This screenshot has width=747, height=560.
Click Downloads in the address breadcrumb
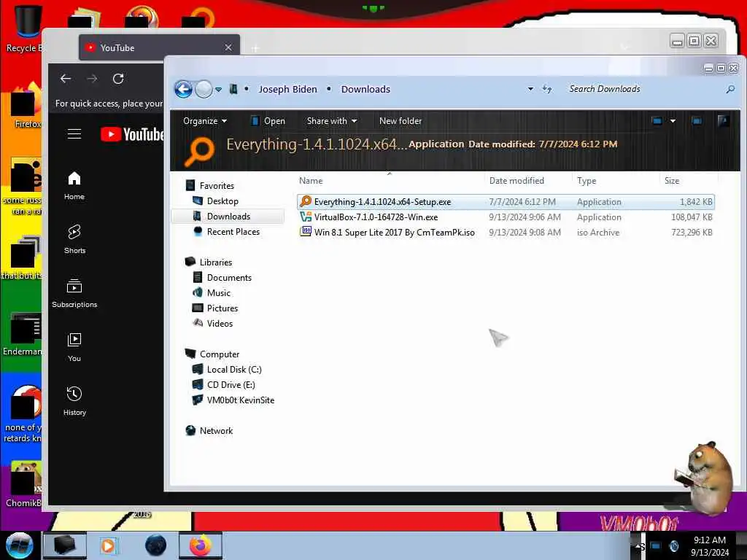click(365, 89)
